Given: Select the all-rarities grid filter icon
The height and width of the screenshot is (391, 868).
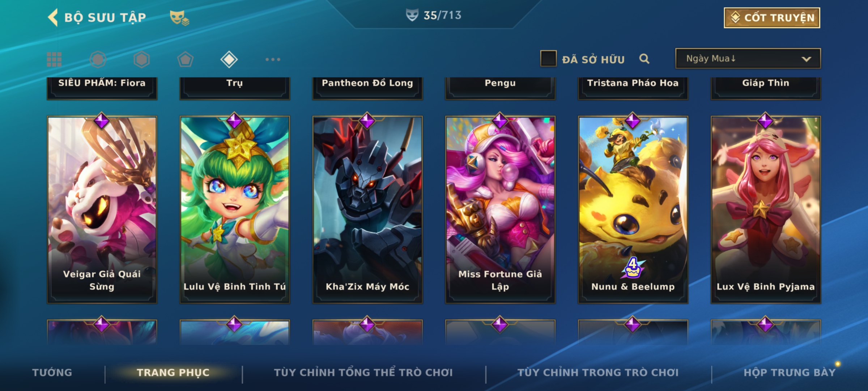Looking at the screenshot, I should [54, 59].
